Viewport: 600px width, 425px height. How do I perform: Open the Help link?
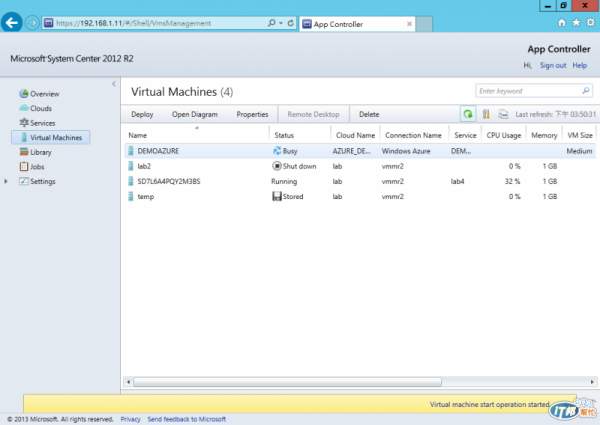[579, 65]
